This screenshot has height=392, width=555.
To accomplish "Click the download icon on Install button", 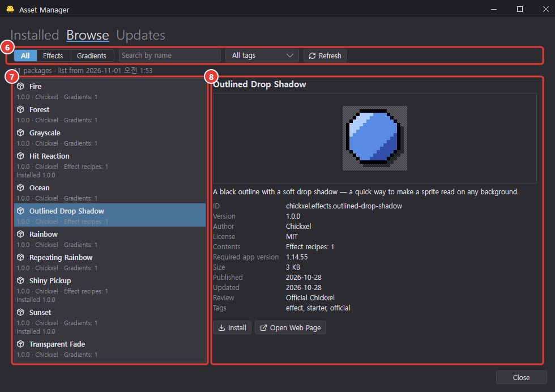I will pyautogui.click(x=221, y=328).
